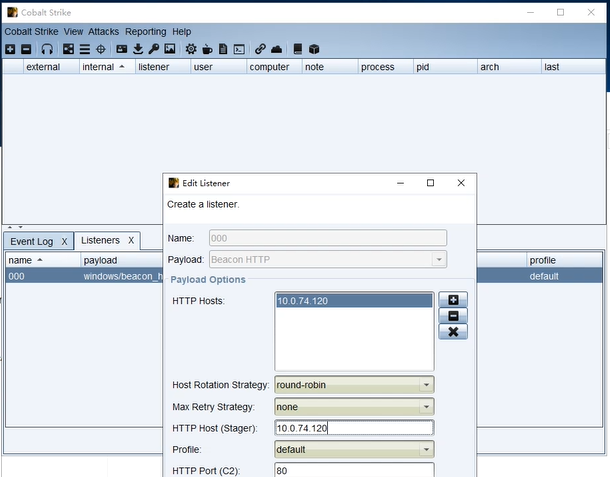This screenshot has width=610, height=477.
Task: Open downloaded files icon
Action: point(138,49)
